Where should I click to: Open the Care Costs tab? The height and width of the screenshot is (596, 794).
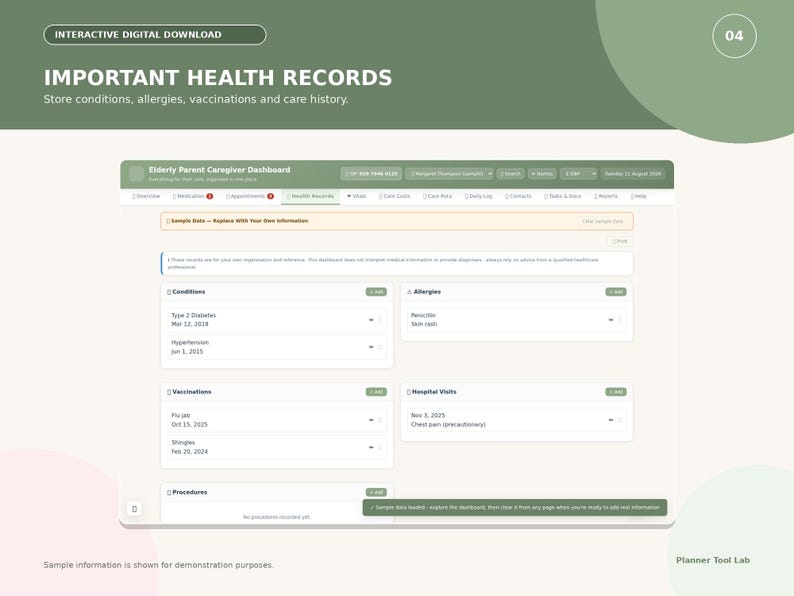pyautogui.click(x=394, y=196)
